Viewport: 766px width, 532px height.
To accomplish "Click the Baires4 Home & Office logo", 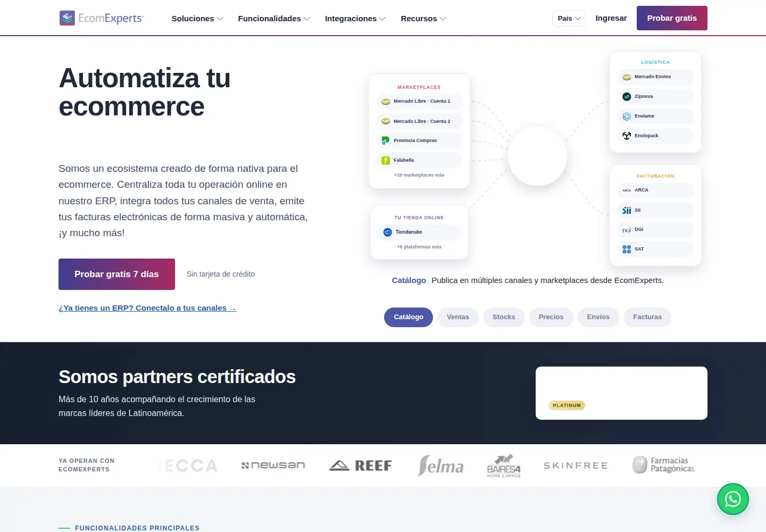I will [x=504, y=465].
